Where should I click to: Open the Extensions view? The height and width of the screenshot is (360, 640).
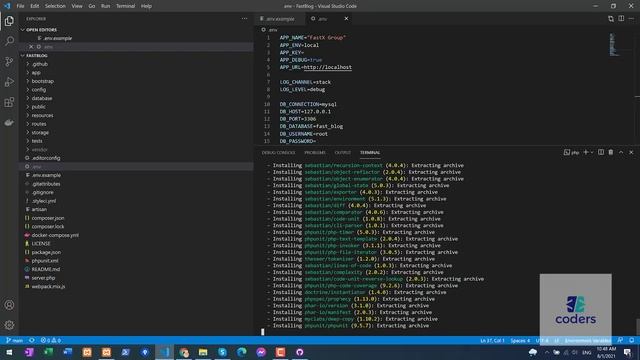[9, 102]
